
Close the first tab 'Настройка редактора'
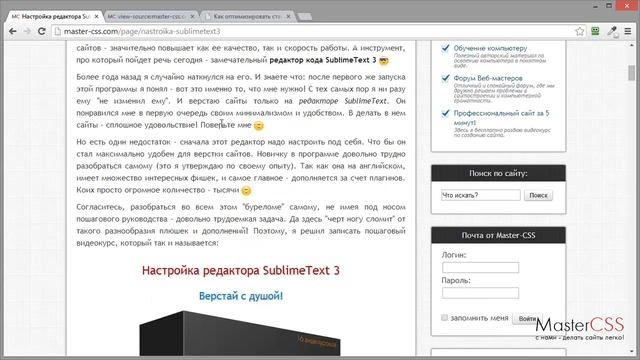point(96,17)
